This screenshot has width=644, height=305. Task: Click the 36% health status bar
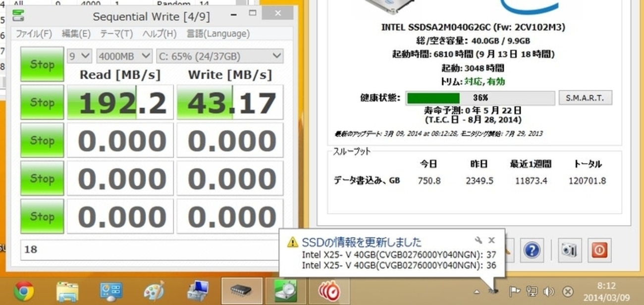480,98
